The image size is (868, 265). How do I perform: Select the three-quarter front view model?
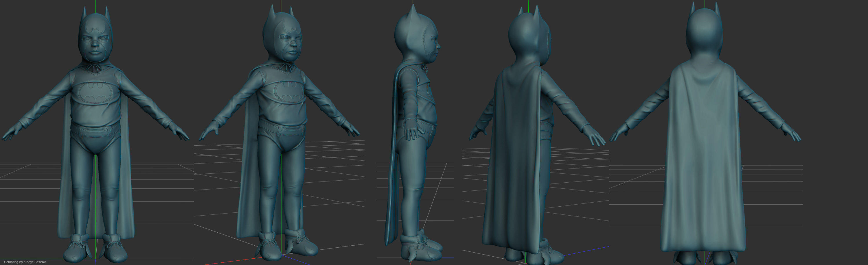[280, 133]
